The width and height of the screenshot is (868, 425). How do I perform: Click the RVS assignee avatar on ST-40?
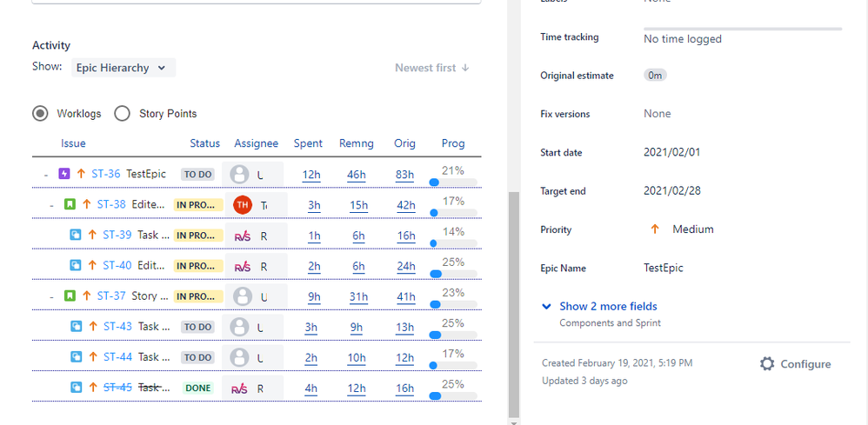[x=243, y=267]
